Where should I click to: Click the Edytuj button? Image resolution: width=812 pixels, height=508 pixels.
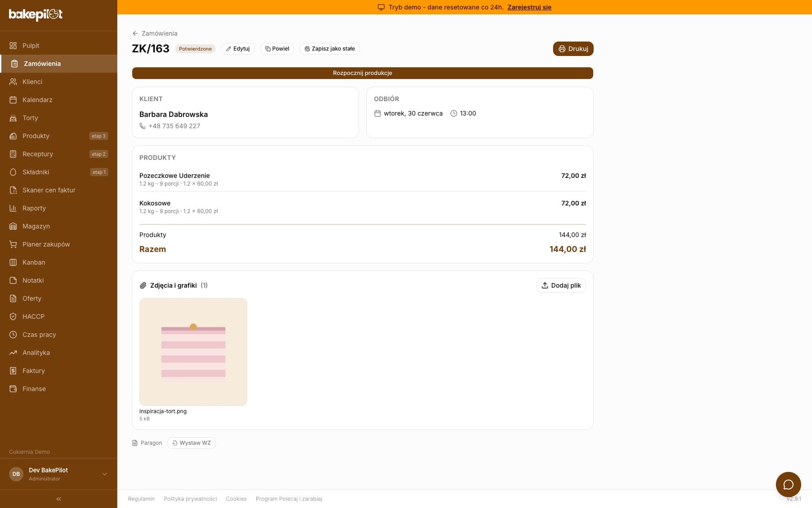coord(238,49)
